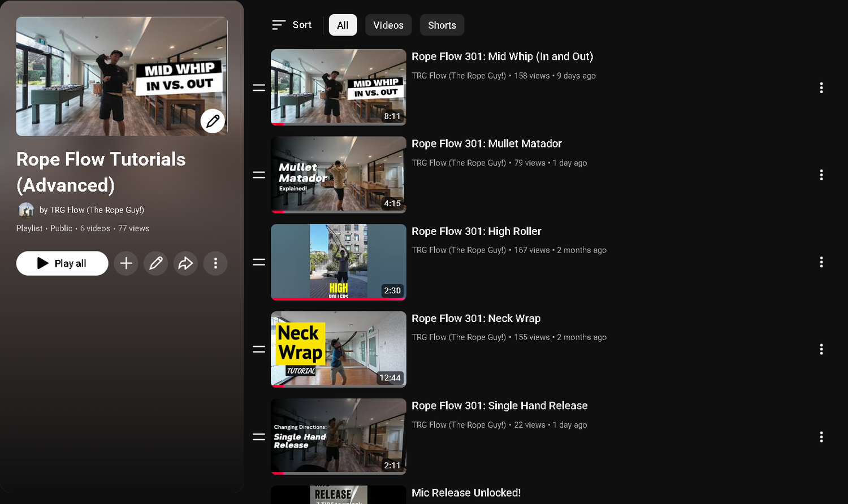The width and height of the screenshot is (848, 504).
Task: Switch to the Shorts filter chip
Action: (442, 25)
